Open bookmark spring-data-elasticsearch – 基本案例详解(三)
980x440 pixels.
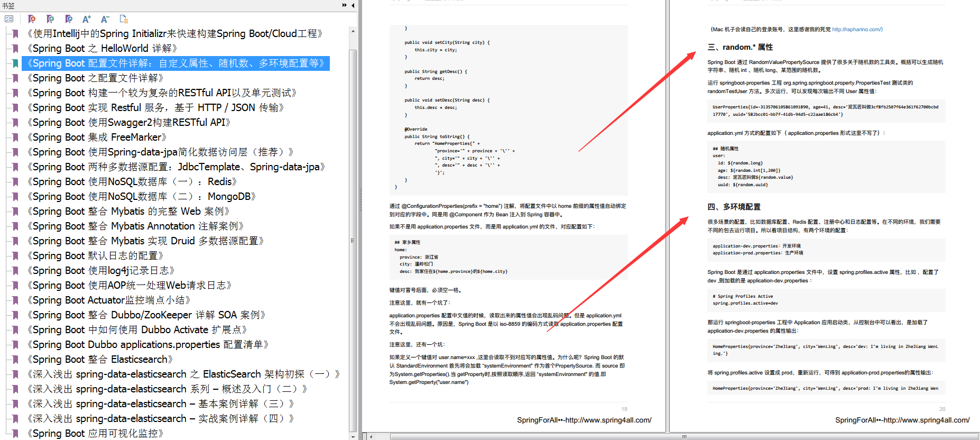[160, 404]
